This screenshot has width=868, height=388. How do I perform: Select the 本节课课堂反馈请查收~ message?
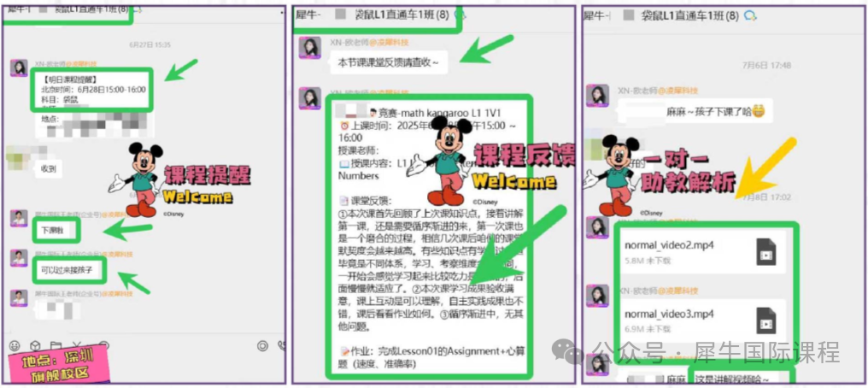point(388,63)
